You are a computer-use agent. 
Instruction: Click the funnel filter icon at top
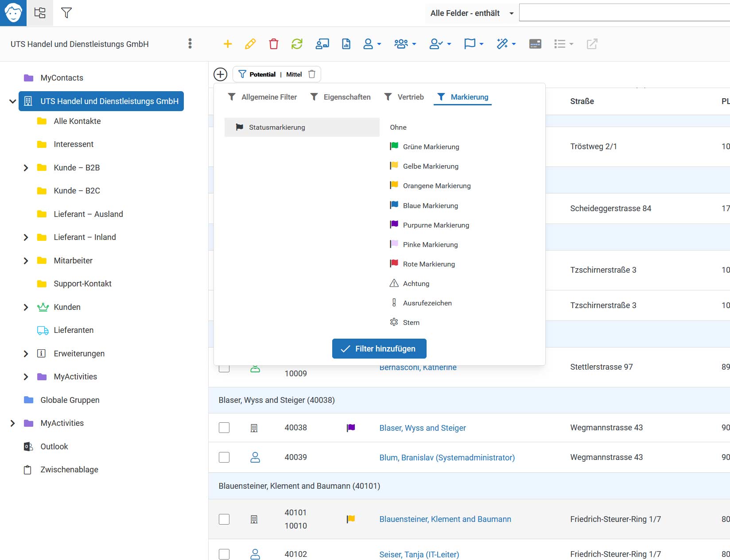coord(66,13)
